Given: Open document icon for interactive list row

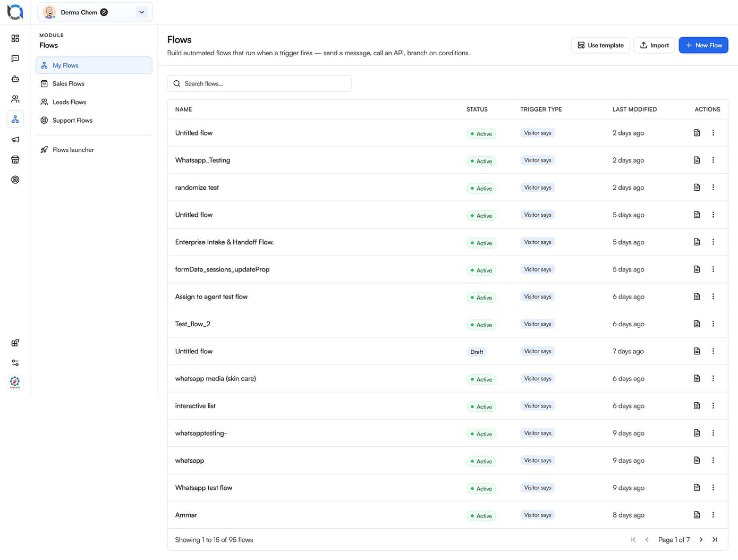Looking at the screenshot, I should [697, 405].
